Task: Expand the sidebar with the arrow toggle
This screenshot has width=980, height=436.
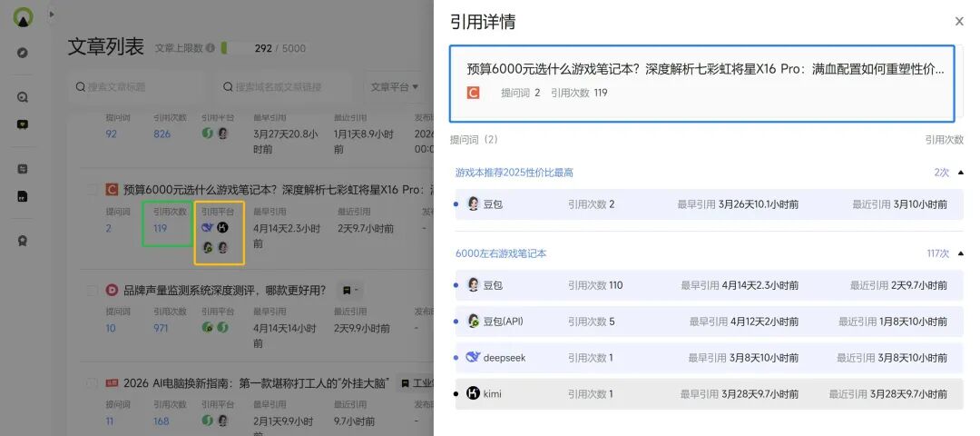Action: tap(51, 14)
